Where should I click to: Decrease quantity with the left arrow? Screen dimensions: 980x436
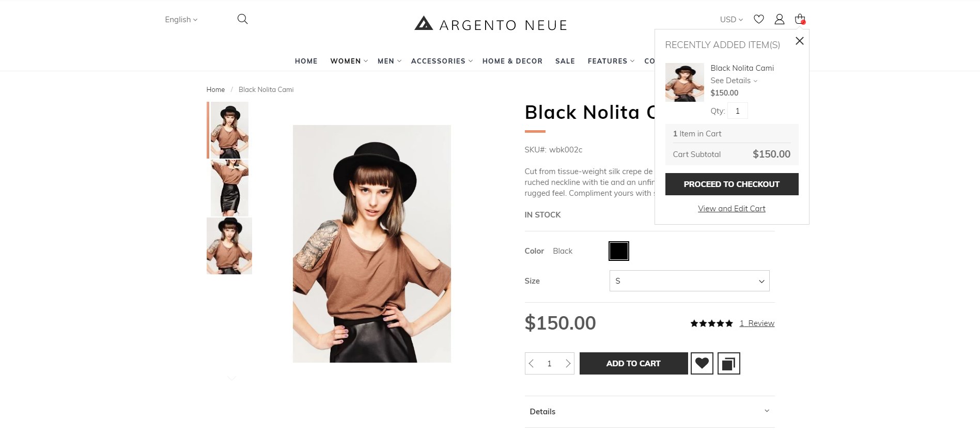point(531,364)
